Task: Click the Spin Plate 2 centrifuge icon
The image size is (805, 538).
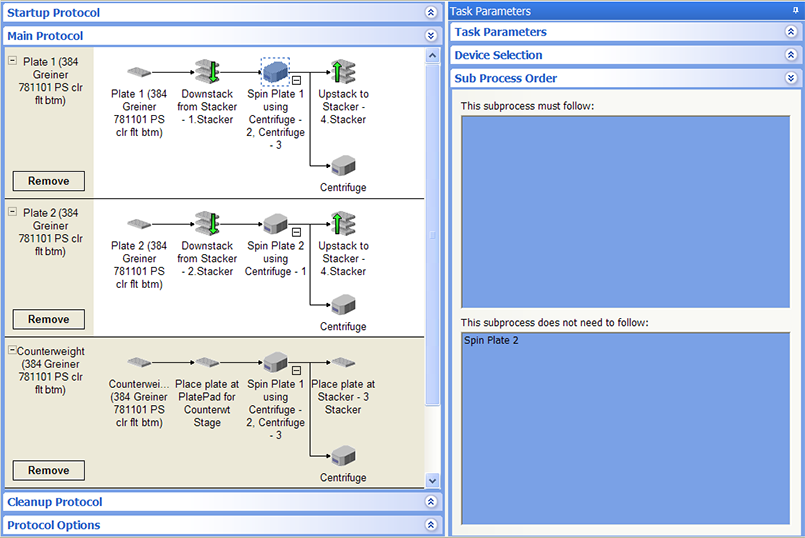Action: pyautogui.click(x=275, y=224)
